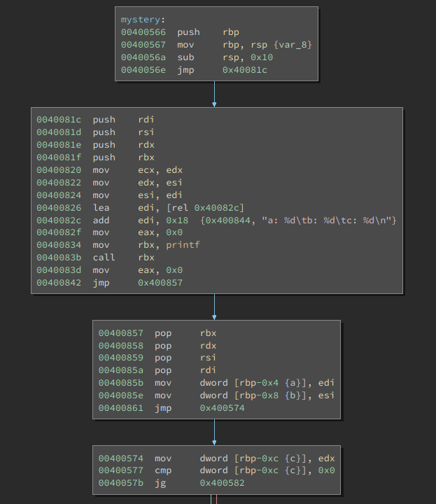Click the printf symbol reference
This screenshot has width=436, height=504.
183,245
